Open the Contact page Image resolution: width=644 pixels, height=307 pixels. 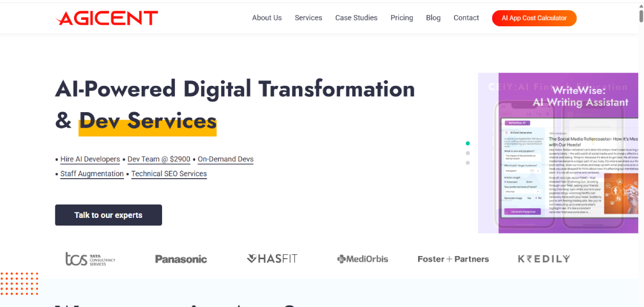[x=466, y=18]
